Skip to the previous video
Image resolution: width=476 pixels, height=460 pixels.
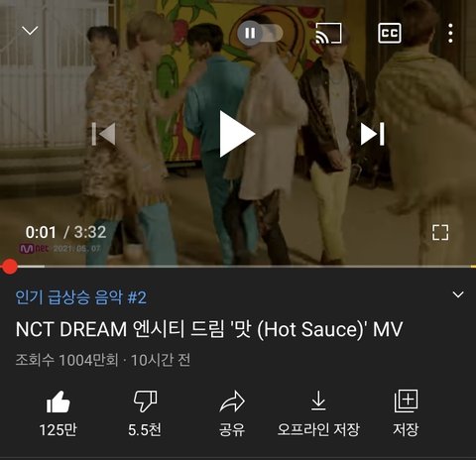(104, 134)
